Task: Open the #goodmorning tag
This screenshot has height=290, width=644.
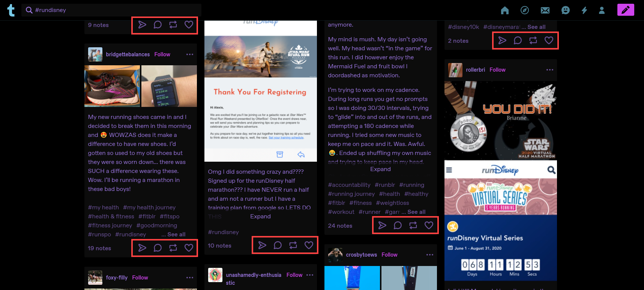Action: point(157,225)
